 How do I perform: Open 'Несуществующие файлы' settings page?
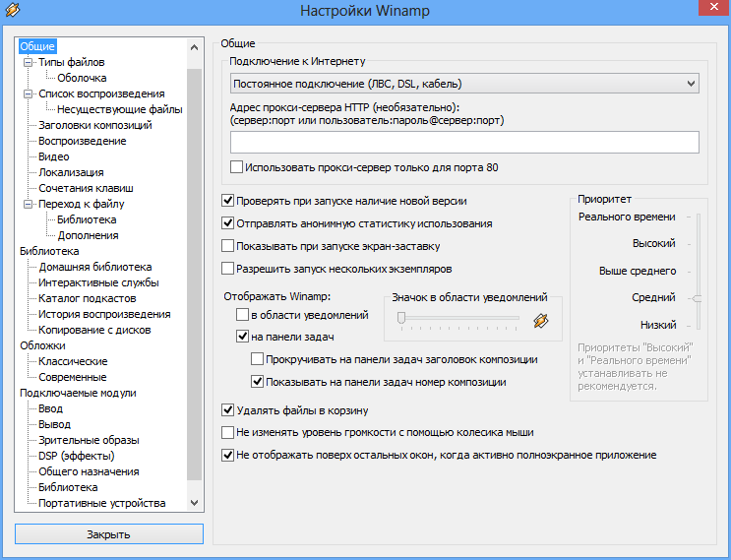coord(120,109)
